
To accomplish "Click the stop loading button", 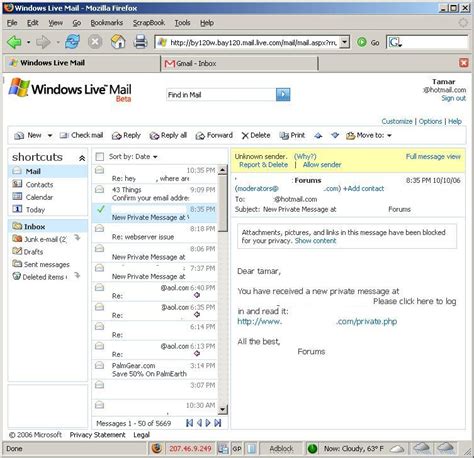I will pyautogui.click(x=95, y=42).
